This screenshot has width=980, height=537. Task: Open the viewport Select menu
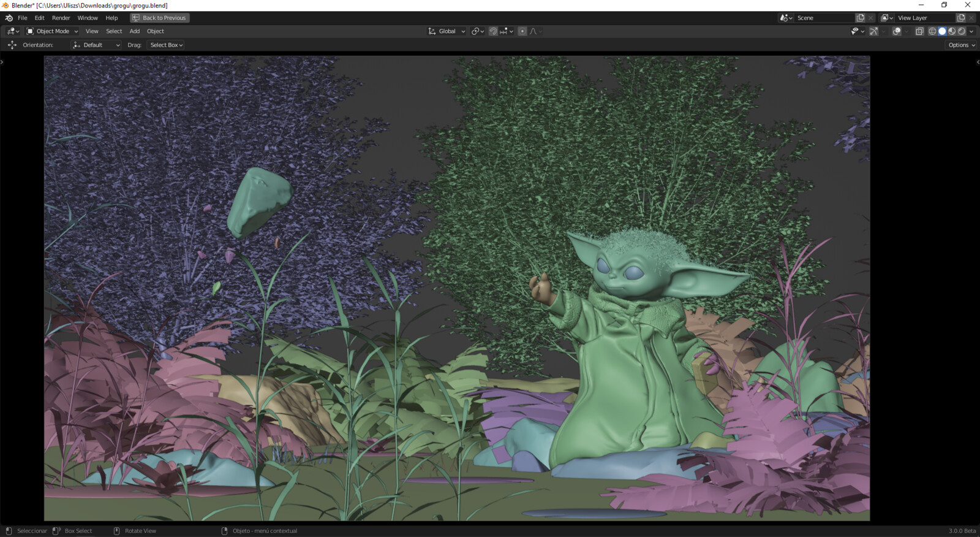point(114,31)
